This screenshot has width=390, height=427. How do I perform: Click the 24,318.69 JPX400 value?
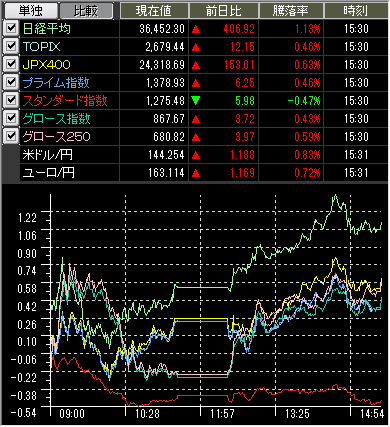coord(162,65)
